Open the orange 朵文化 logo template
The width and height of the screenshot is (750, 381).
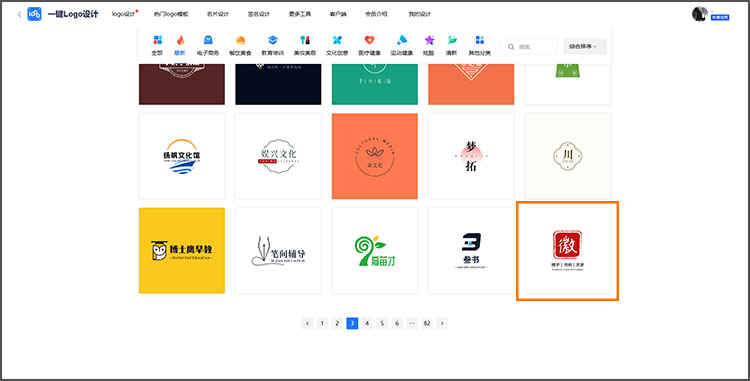pos(375,156)
